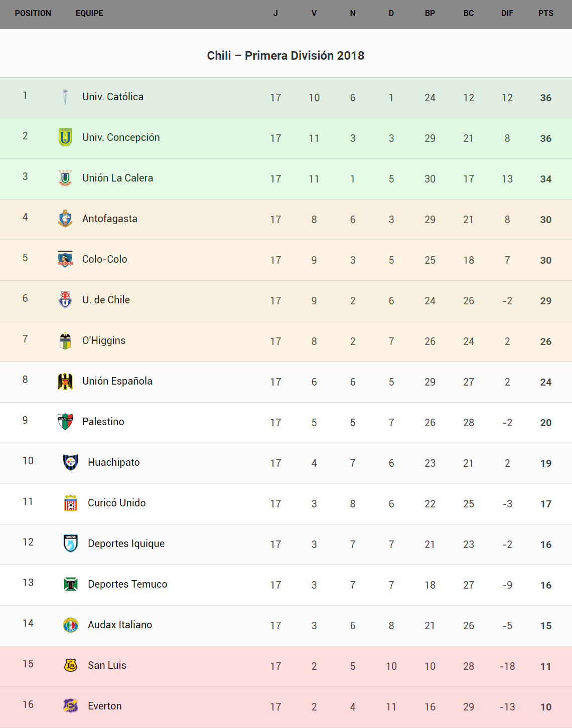Click the Univ. Católica club crest

tap(65, 97)
